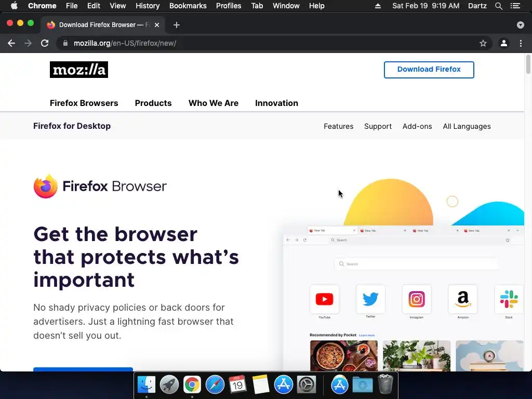Bookmark this page with the star icon

coord(483,43)
